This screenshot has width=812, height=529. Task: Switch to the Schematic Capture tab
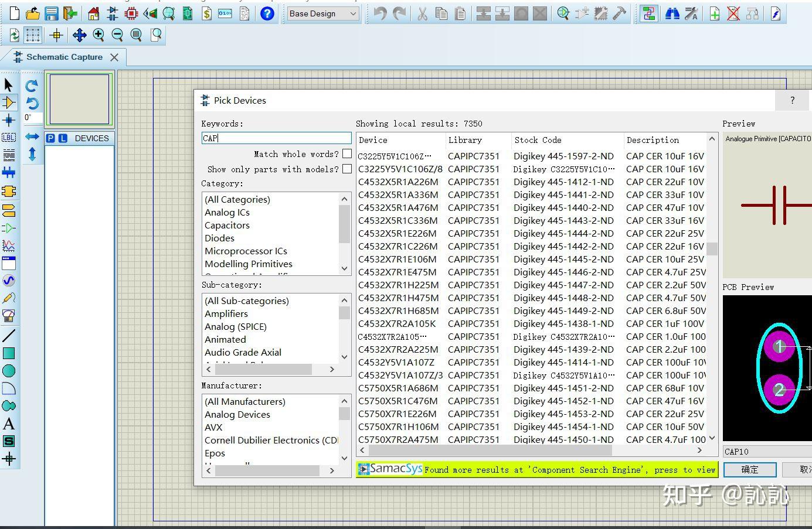click(x=64, y=57)
